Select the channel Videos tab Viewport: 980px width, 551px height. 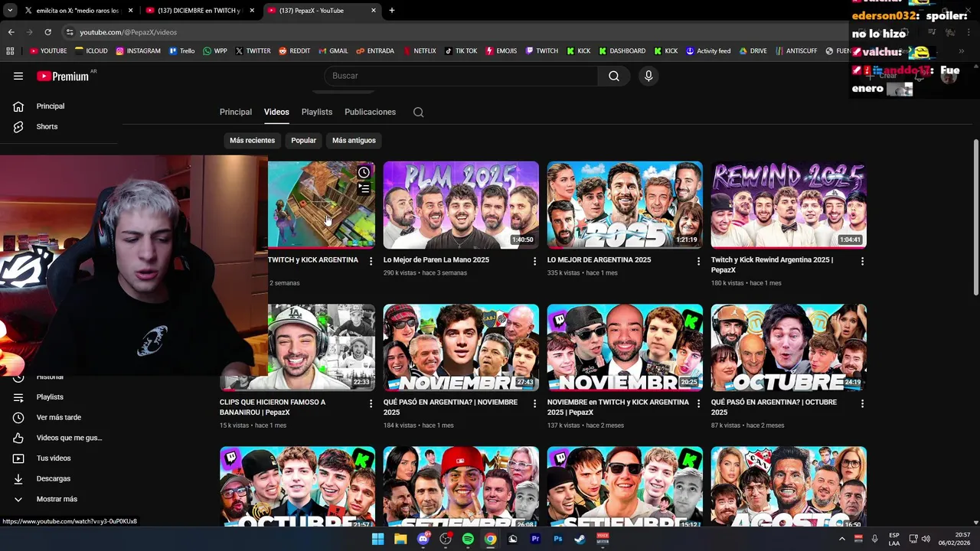(x=276, y=112)
